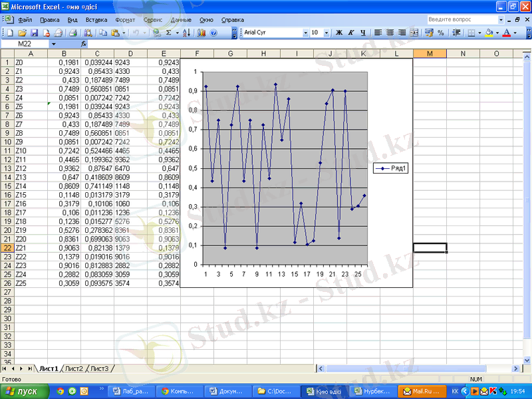Open the font size dropdown
Image resolution: width=532 pixels, height=399 pixels.
pyautogui.click(x=327, y=32)
